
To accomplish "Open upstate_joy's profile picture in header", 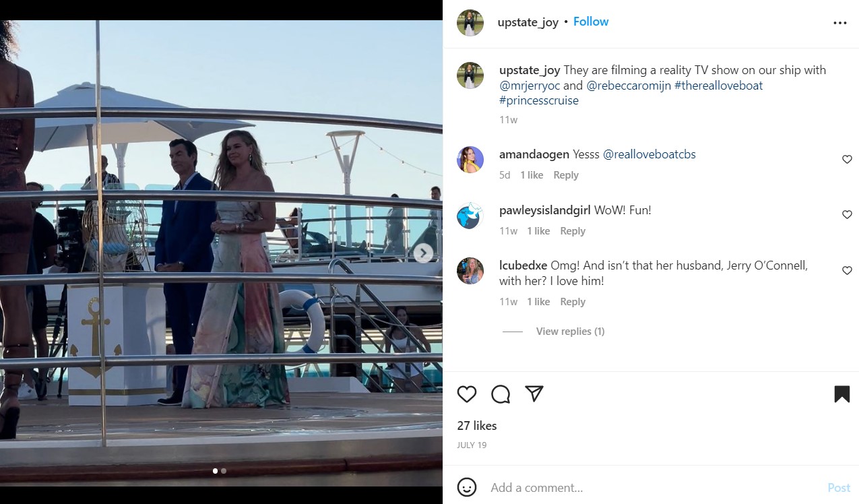I will tap(470, 23).
